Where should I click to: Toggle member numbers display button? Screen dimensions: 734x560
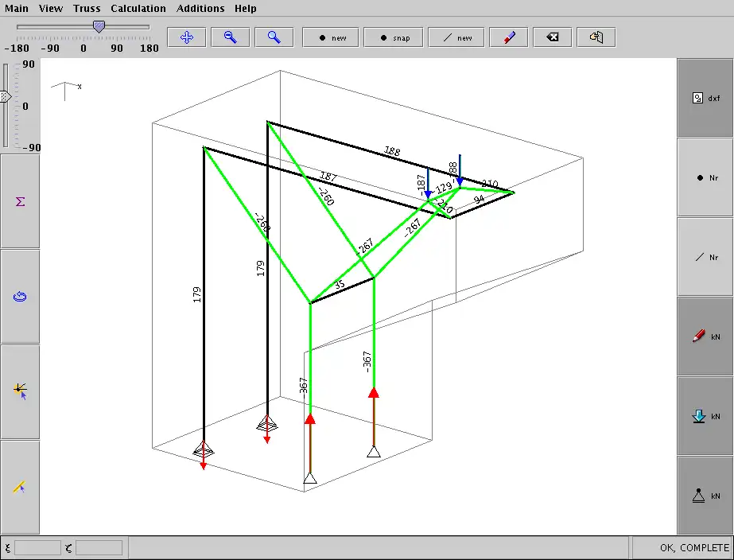705,257
